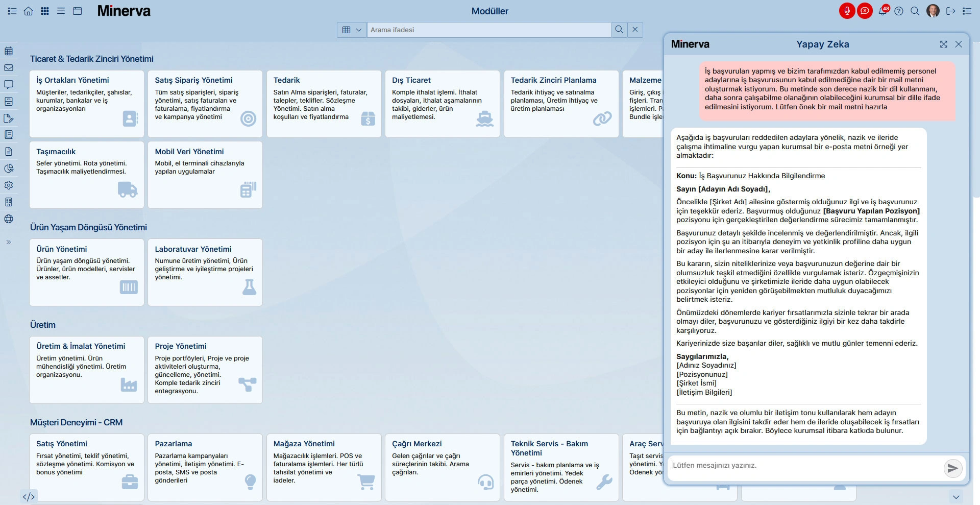Open the Dış Ticaret module card
Screen dimensions: 980x505
coord(442,104)
